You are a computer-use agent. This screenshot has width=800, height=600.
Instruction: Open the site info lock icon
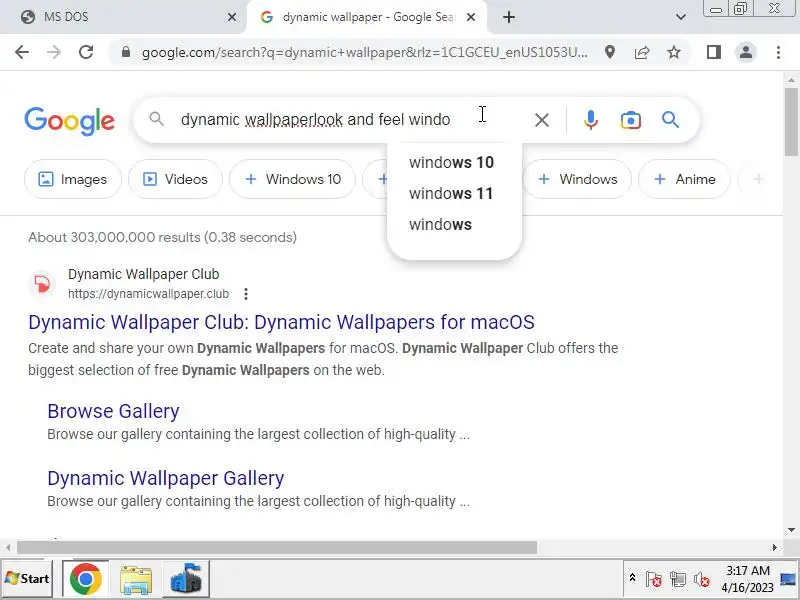point(126,52)
